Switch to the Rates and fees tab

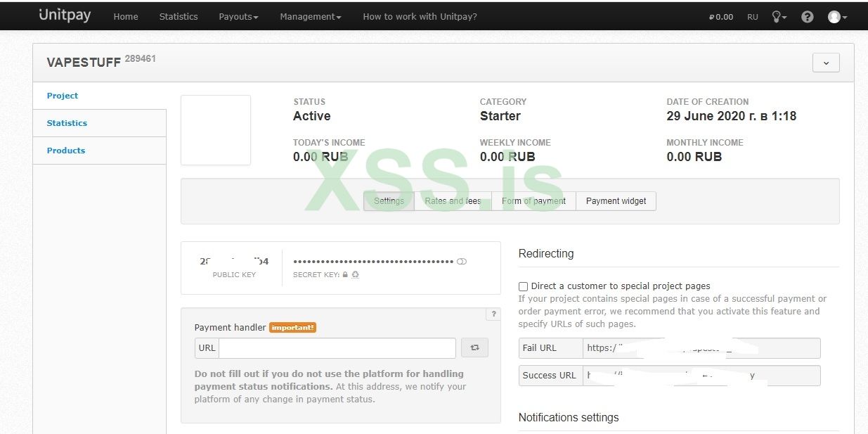click(453, 201)
